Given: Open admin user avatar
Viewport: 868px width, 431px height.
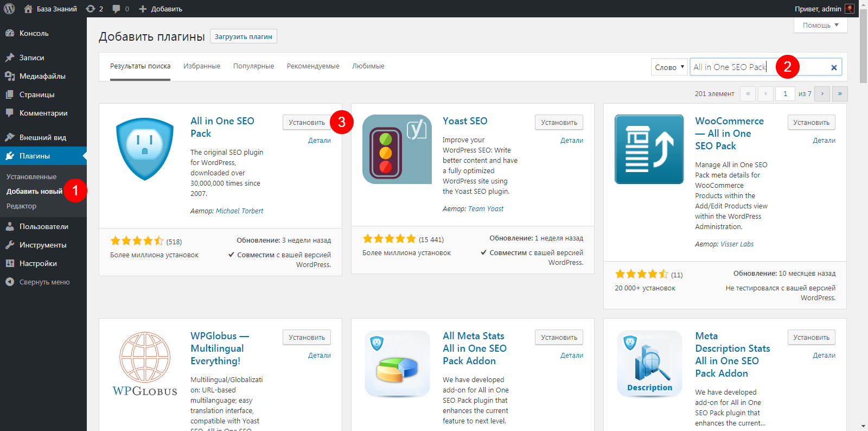Looking at the screenshot, I should [850, 9].
